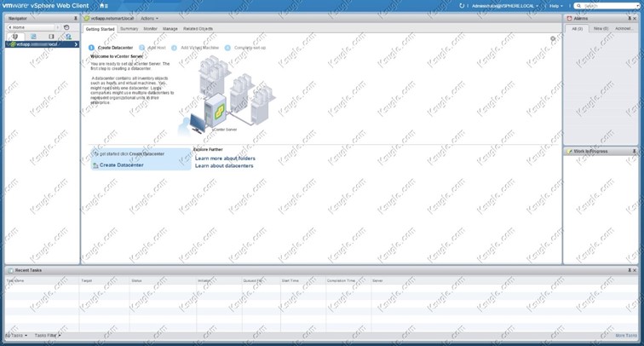Switch to the Summary tab
Image resolution: width=644 pixels, height=346 pixels.
[x=129, y=28]
